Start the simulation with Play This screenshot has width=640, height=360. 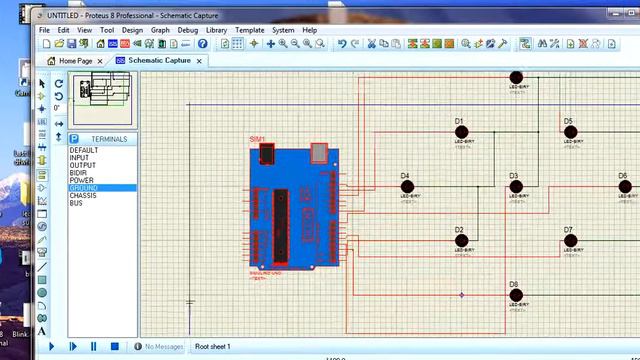point(51,347)
